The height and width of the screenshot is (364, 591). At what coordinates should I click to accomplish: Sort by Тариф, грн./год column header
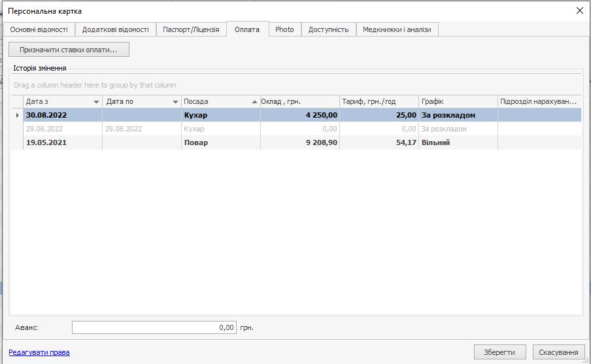pyautogui.click(x=379, y=102)
